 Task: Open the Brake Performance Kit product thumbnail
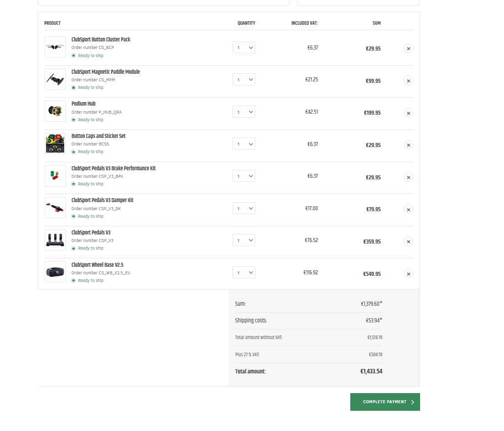55,176
